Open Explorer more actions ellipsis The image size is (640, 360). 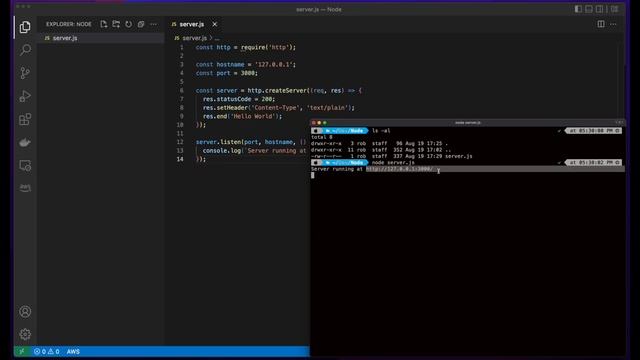[153, 24]
